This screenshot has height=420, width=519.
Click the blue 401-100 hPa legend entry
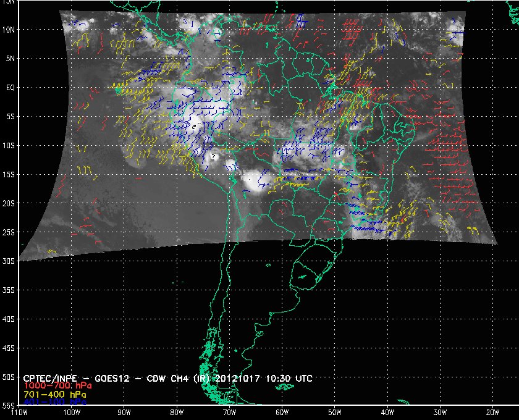[47, 401]
